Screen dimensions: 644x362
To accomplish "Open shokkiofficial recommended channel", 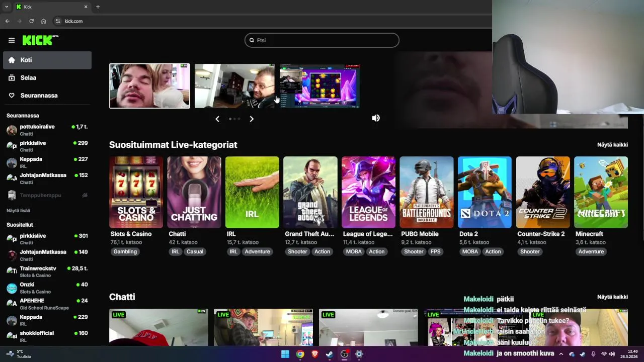I will point(47,336).
